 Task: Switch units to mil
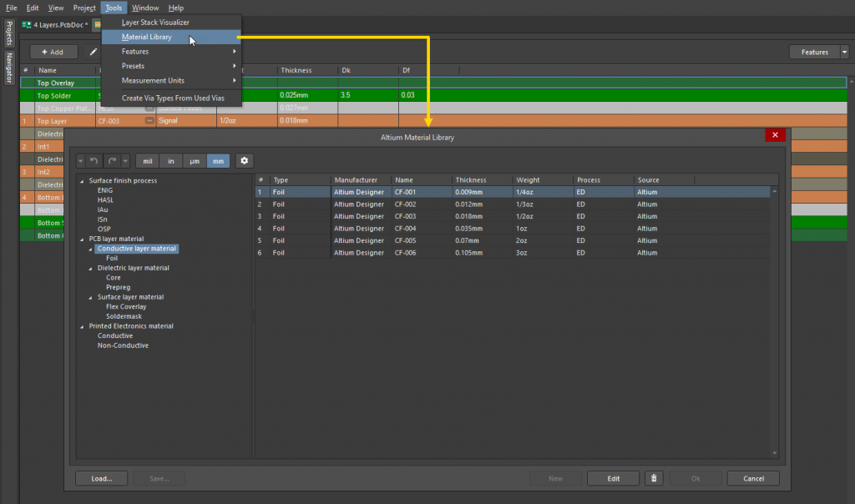pos(147,161)
